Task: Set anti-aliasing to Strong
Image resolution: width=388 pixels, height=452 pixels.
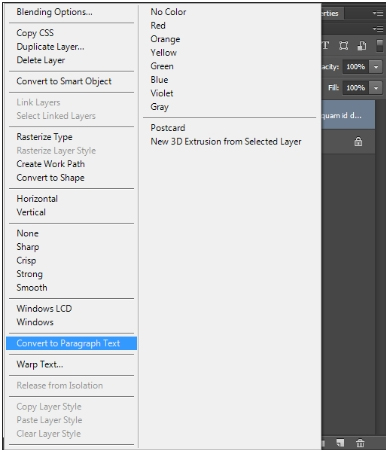Action: [29, 274]
